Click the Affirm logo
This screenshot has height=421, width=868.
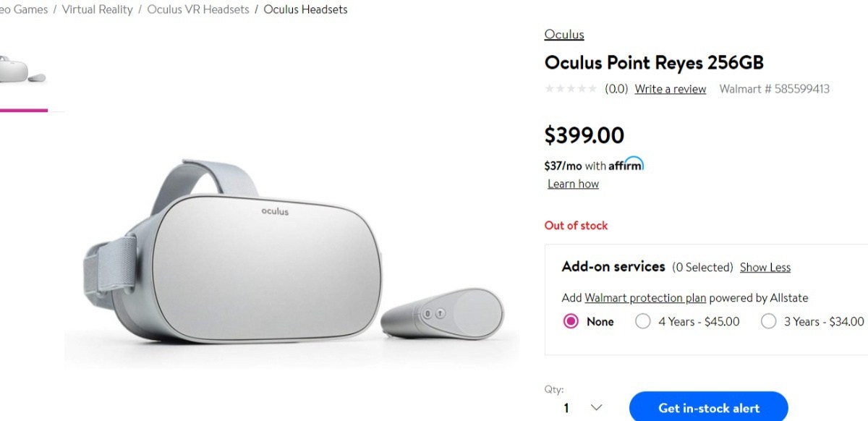(626, 165)
